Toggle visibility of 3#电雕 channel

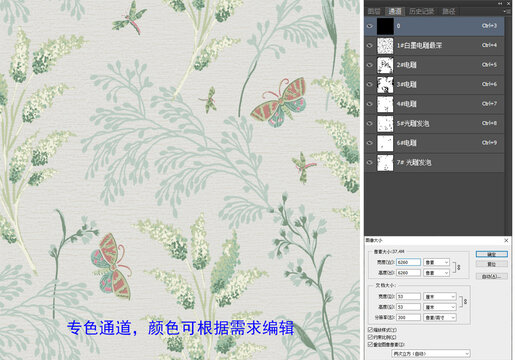(370, 84)
